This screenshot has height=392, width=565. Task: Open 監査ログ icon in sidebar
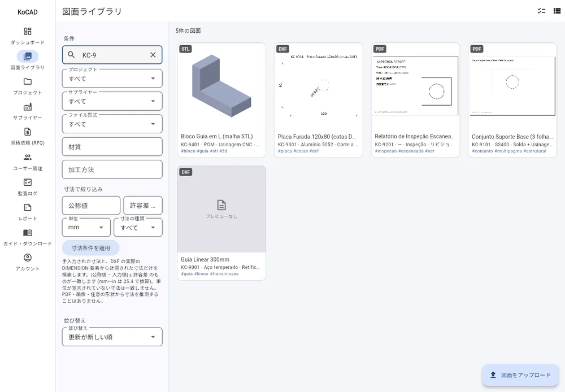tap(27, 182)
